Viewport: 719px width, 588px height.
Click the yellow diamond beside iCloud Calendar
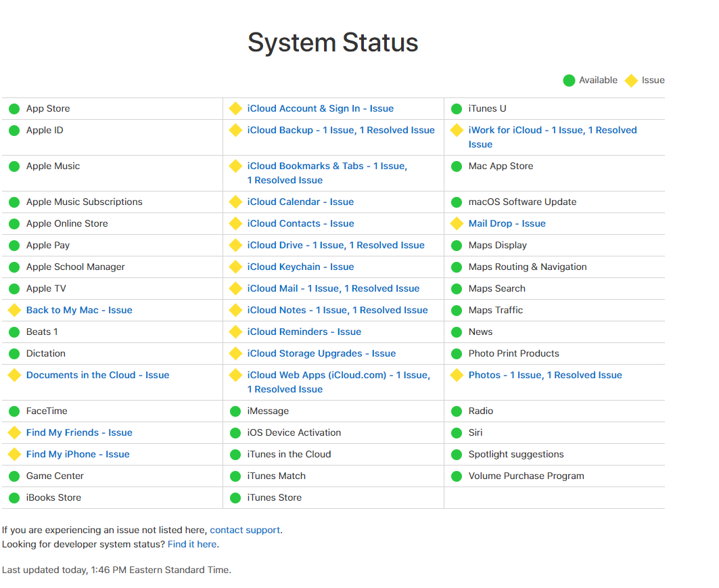(x=235, y=202)
